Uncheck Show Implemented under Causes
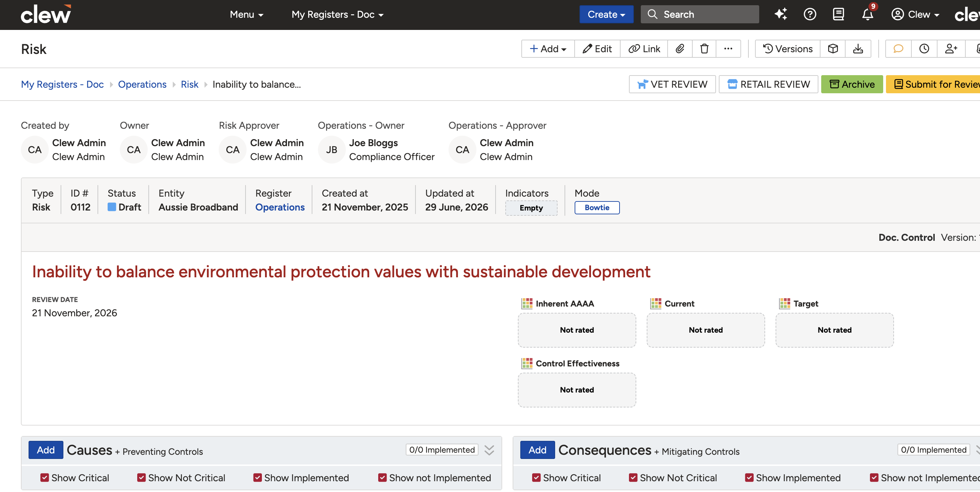The height and width of the screenshot is (492, 980). (x=258, y=477)
